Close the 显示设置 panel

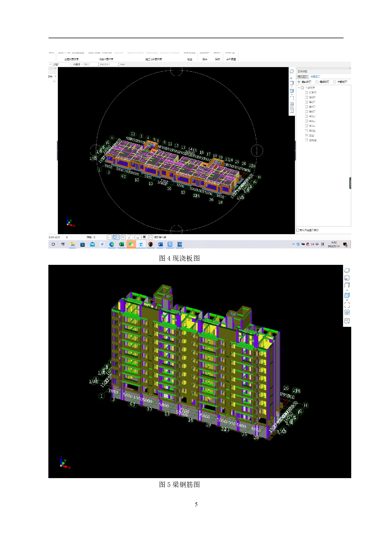tap(349, 68)
